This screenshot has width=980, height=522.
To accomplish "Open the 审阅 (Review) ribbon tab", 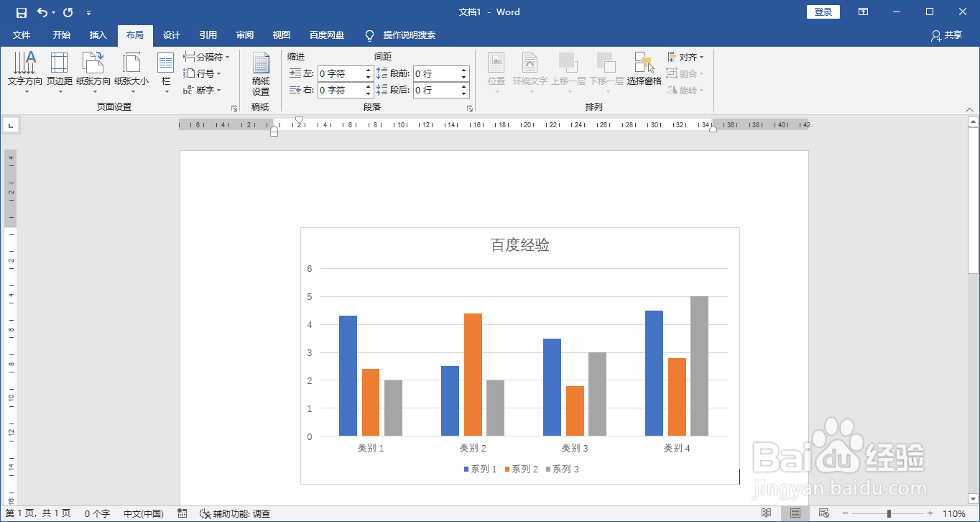I will [244, 35].
